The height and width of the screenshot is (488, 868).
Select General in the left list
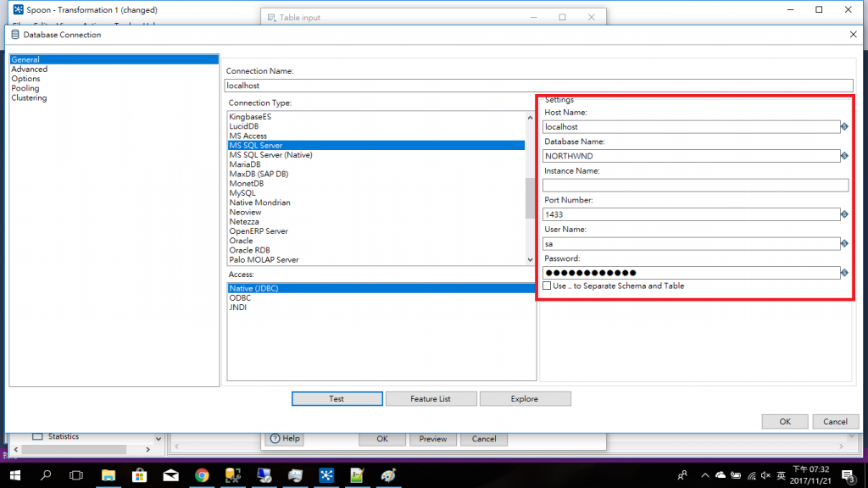point(114,59)
